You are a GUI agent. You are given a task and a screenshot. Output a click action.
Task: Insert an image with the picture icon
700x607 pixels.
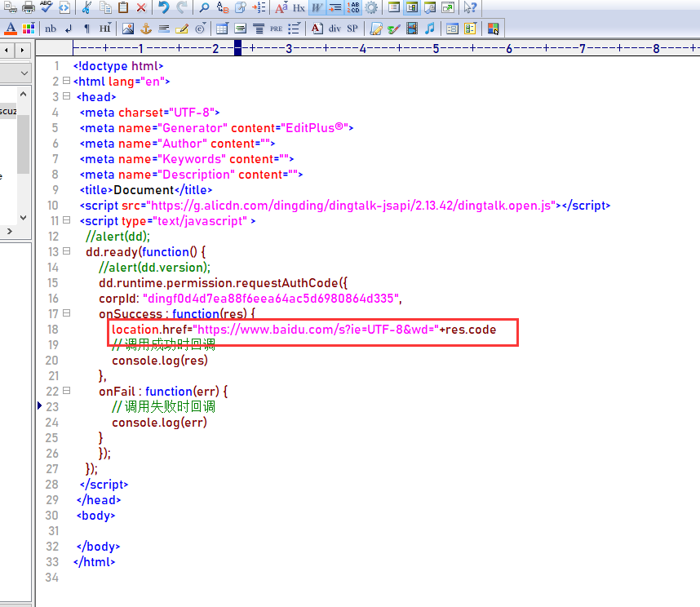pyautogui.click(x=128, y=29)
